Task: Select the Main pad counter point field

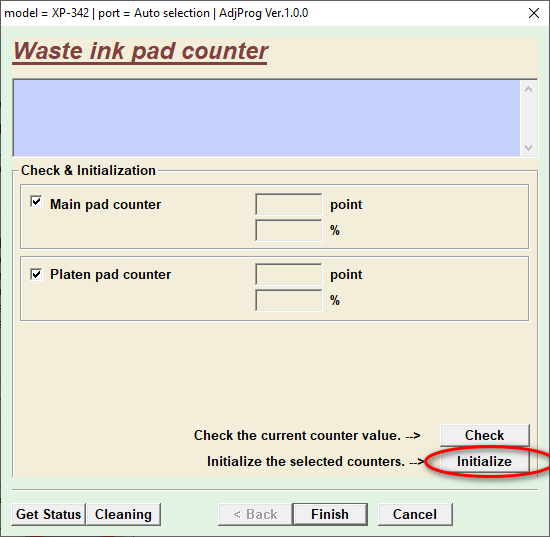Action: tap(288, 204)
